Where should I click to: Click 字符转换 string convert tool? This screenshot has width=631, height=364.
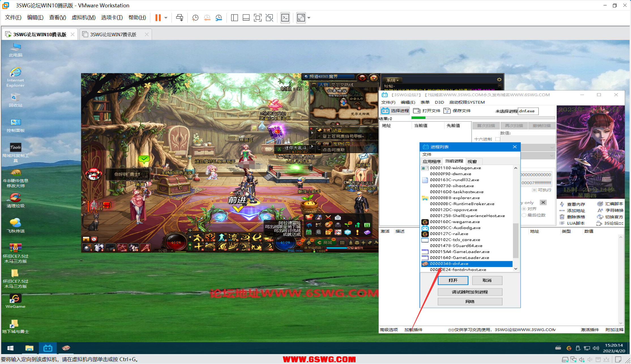pyautogui.click(x=610, y=210)
